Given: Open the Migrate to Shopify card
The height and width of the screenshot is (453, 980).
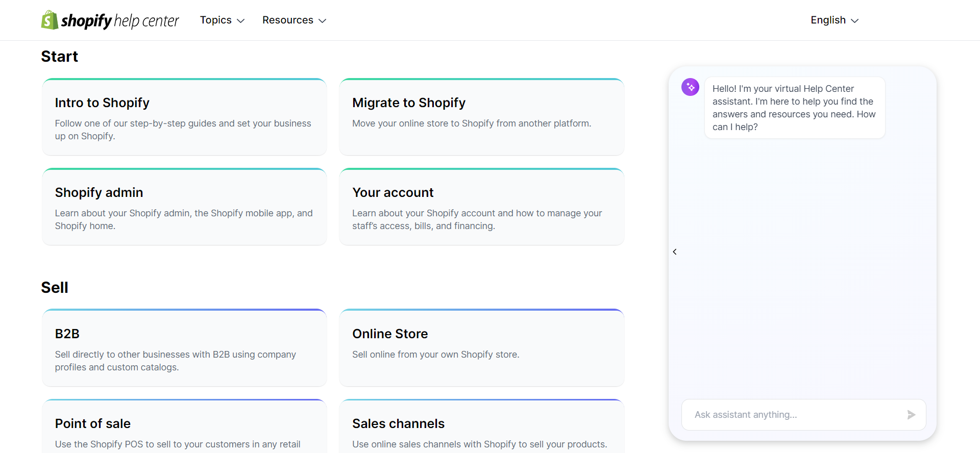Looking at the screenshot, I should tap(481, 117).
